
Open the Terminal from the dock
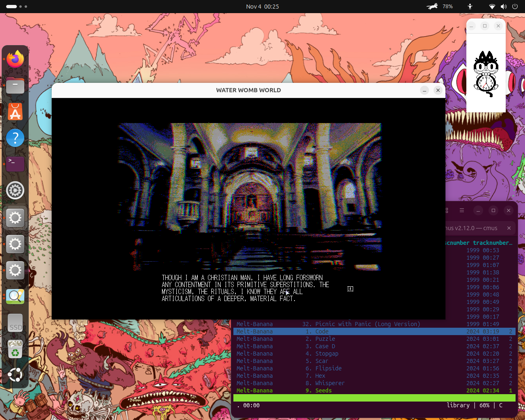pos(15,164)
